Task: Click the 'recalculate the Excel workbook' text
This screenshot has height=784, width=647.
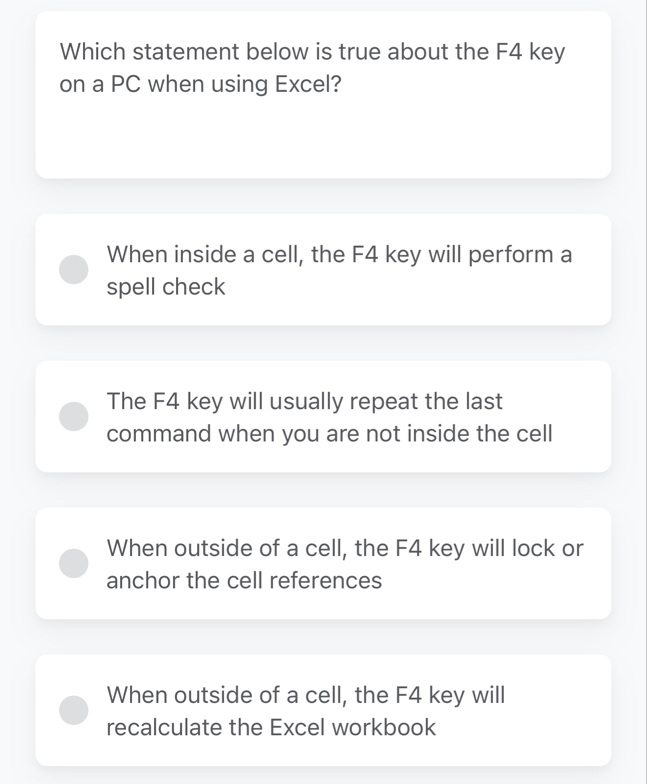Action: (x=271, y=727)
